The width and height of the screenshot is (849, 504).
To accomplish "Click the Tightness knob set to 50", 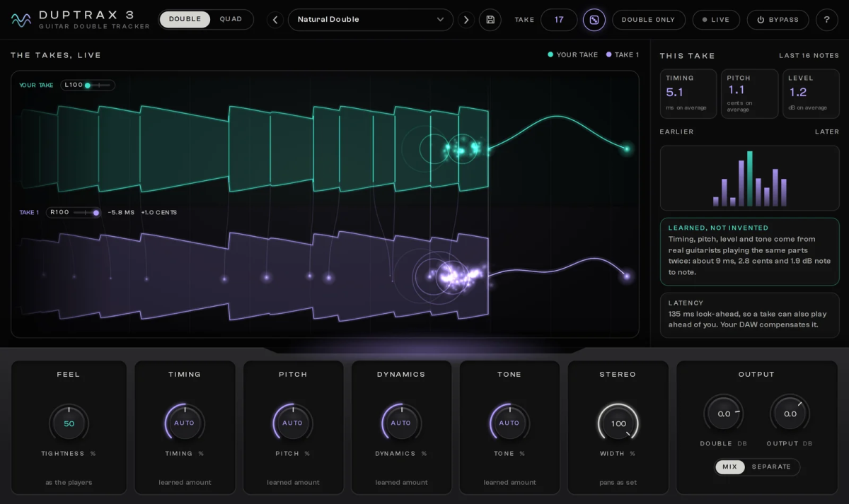I will pos(69,423).
